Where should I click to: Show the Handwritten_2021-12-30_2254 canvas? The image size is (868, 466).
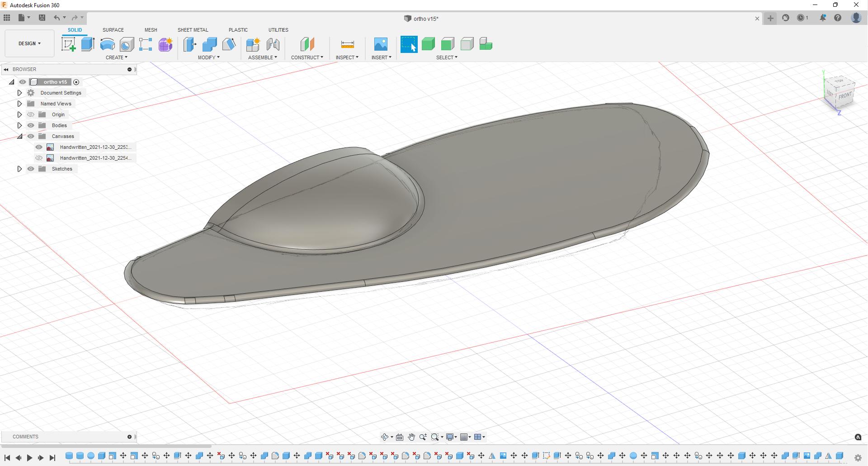pyautogui.click(x=39, y=158)
